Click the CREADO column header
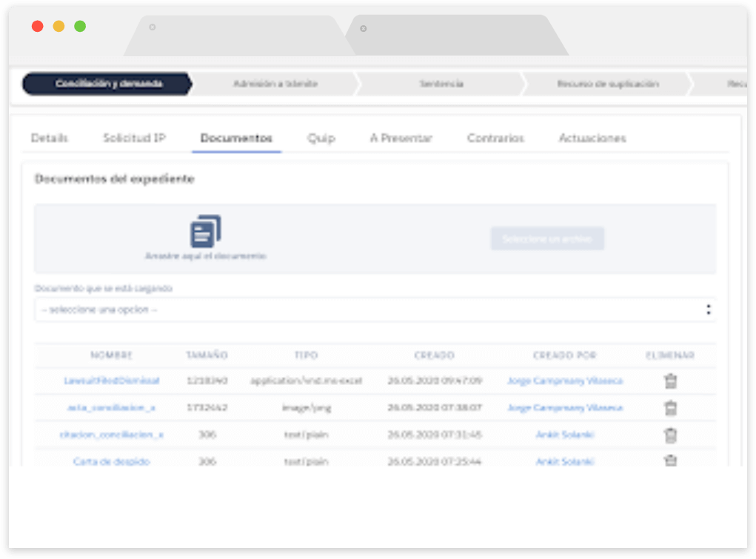 435,355
